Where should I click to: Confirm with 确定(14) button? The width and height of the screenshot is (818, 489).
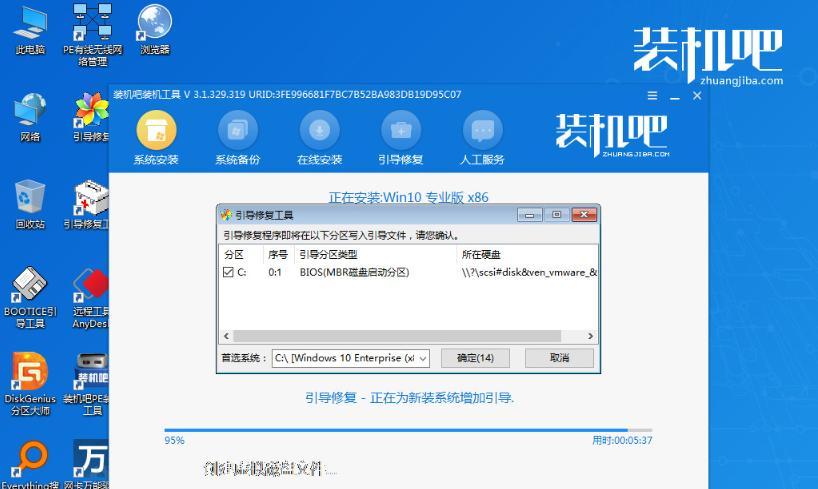(475, 358)
